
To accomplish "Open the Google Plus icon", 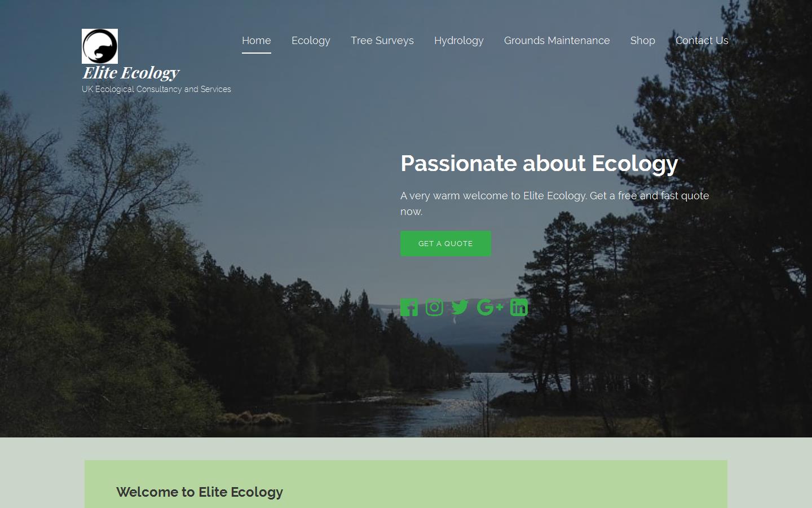I will 489,307.
